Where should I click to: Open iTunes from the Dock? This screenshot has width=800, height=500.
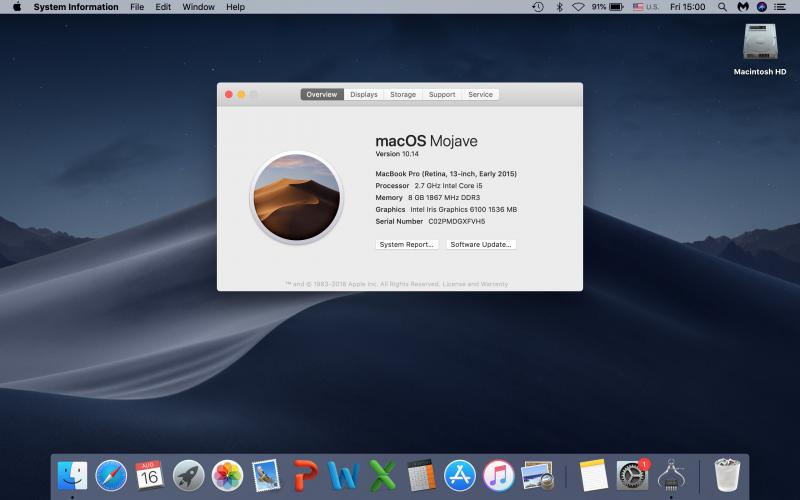498,476
